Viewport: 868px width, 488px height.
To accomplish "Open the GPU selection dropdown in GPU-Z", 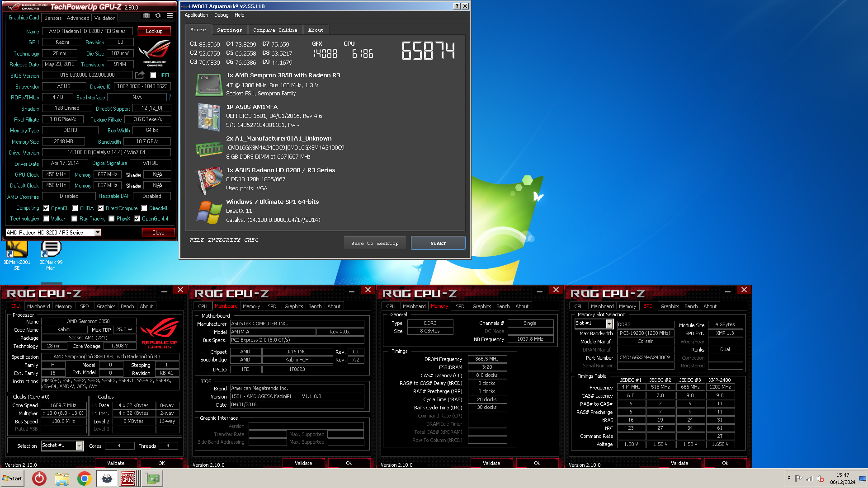I will 98,232.
